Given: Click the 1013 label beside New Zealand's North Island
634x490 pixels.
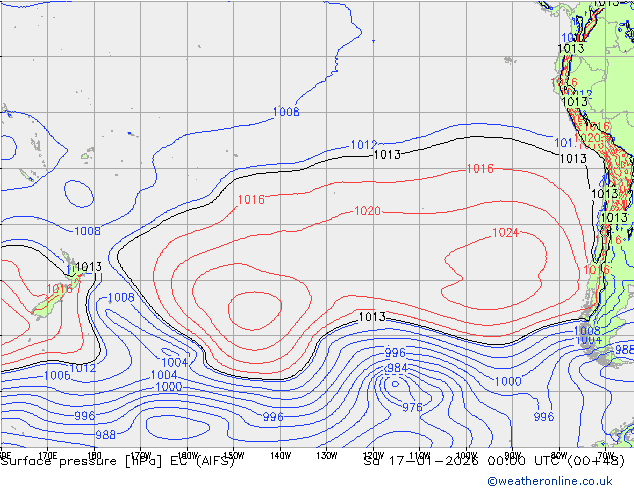Looking at the screenshot, I should [89, 267].
